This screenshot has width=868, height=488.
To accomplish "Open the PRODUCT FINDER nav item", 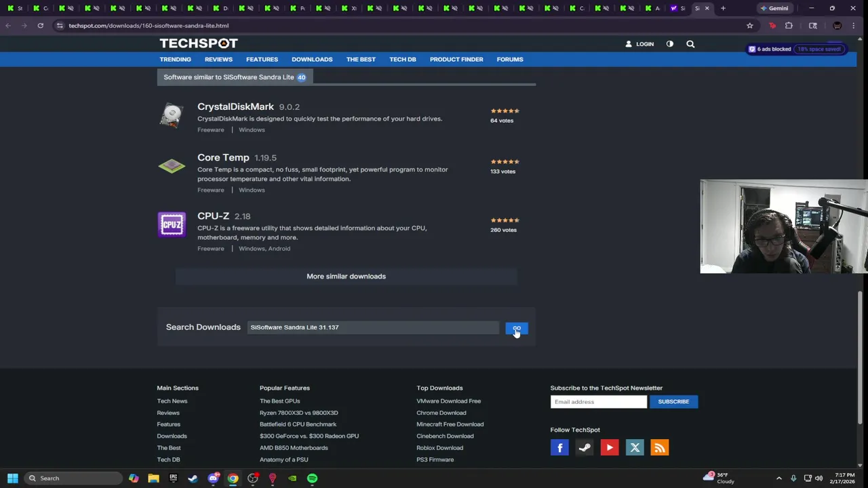I will tap(456, 60).
